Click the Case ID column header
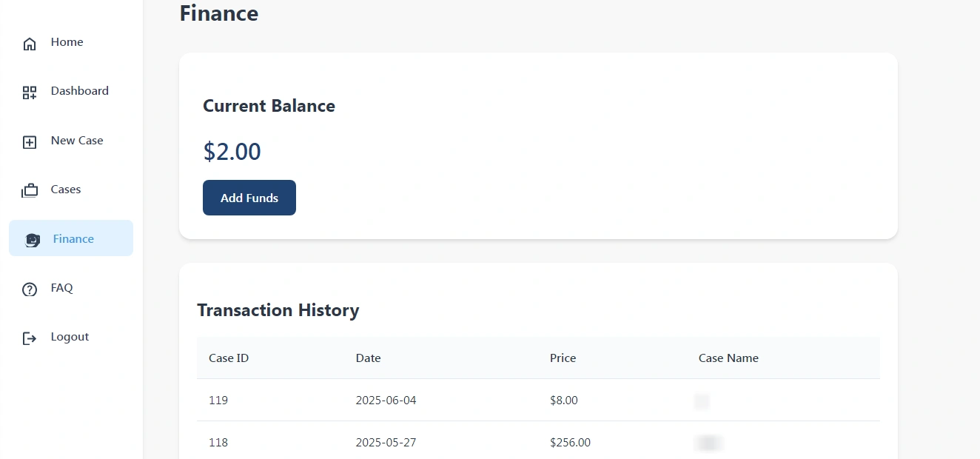The height and width of the screenshot is (459, 980). click(229, 358)
